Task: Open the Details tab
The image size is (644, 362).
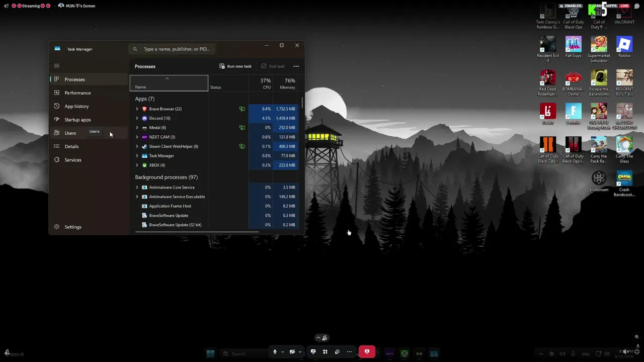Action: tap(89, 147)
